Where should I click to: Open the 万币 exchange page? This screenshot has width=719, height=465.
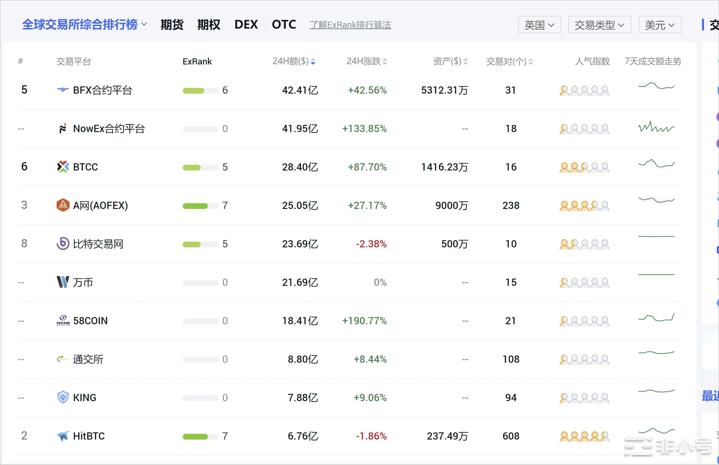[83, 282]
